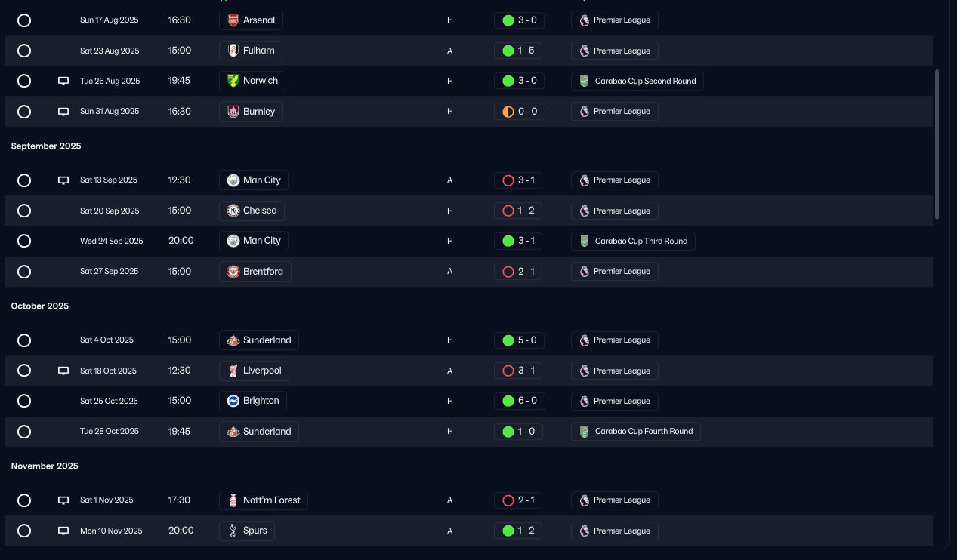Click the Spurs club crest

[x=233, y=531]
